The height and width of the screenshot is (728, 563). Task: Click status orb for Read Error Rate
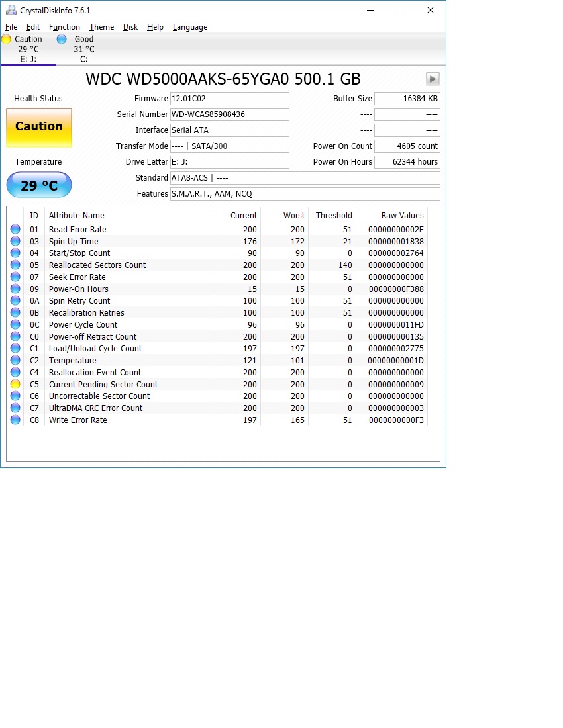click(15, 230)
